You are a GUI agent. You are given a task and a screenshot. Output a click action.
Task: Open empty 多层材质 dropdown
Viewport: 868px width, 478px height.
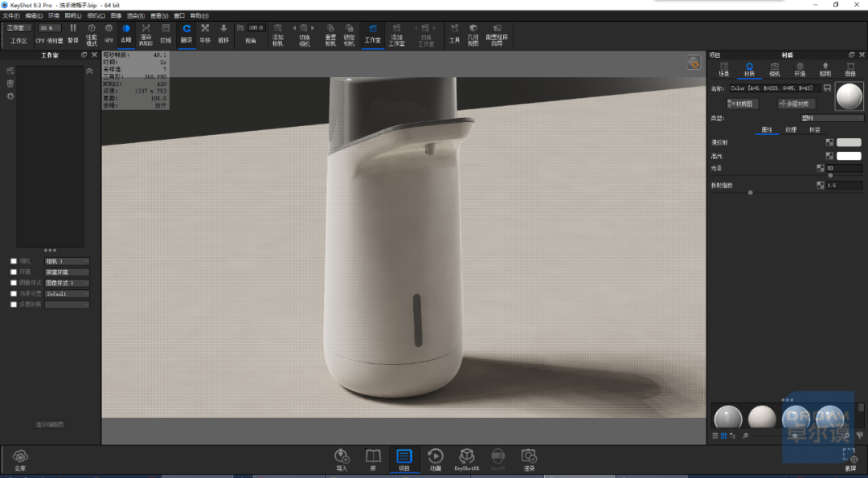[x=67, y=304]
